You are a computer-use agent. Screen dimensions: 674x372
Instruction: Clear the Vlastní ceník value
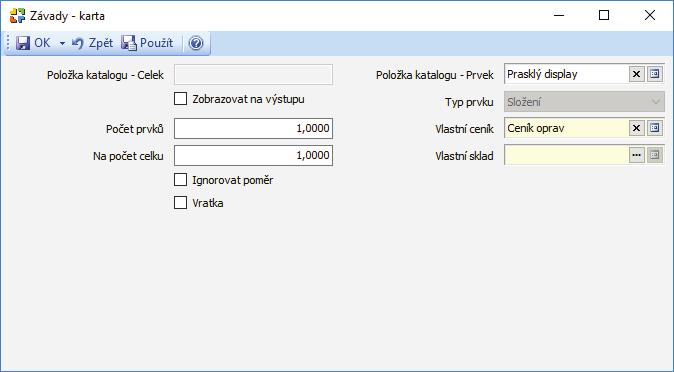(x=637, y=128)
